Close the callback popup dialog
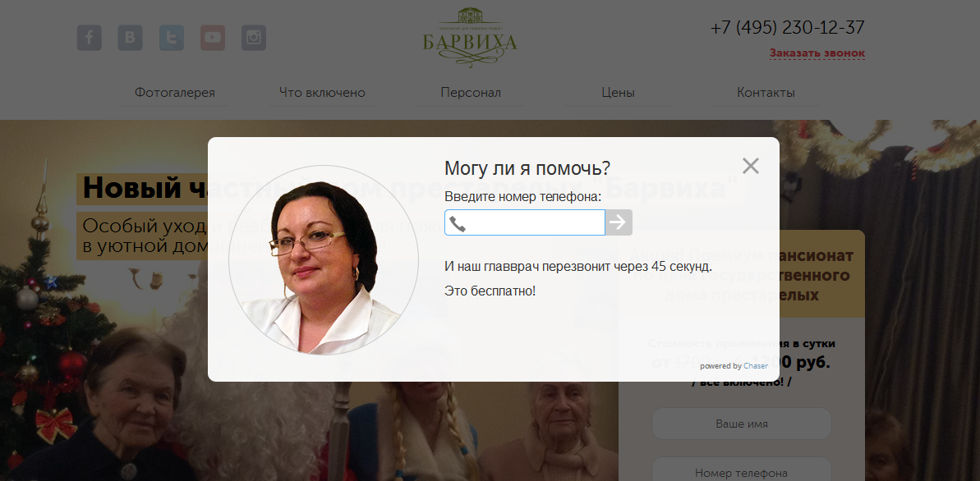This screenshot has width=980, height=481. click(x=750, y=166)
